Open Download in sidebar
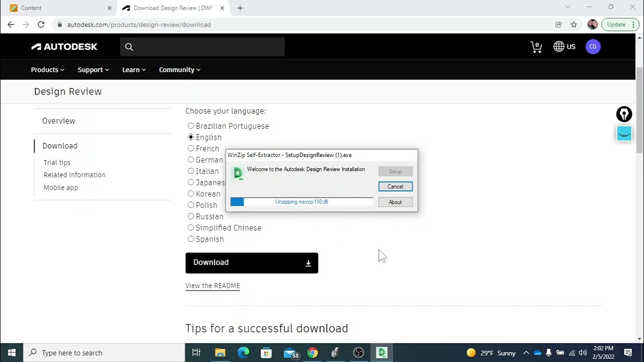 [60, 146]
